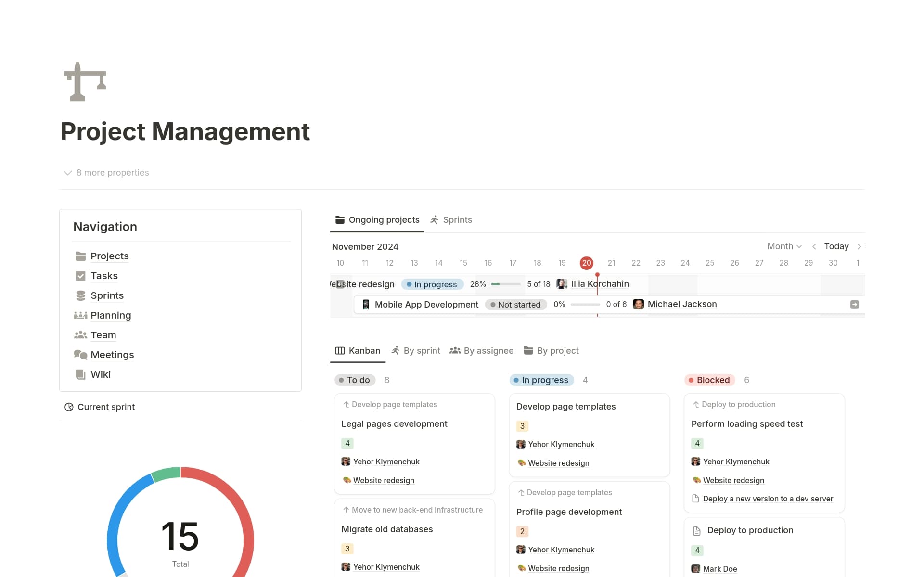Viewport: 924px width, 577px height.
Task: Switch to the Ongoing projects tab
Action: point(384,219)
